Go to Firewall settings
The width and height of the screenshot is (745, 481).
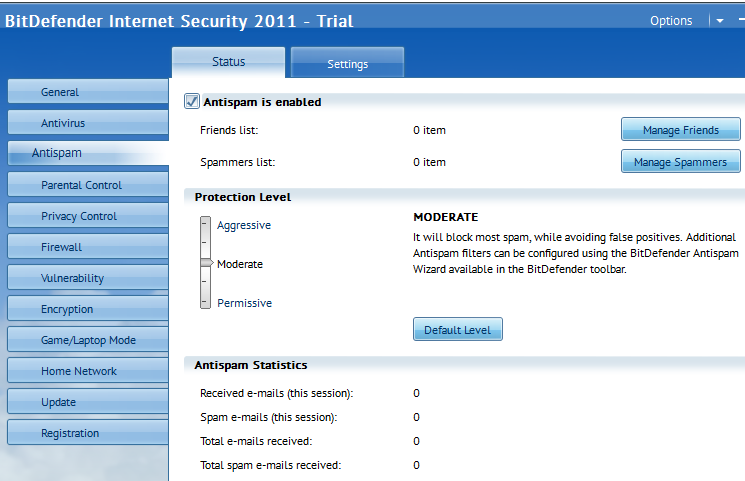[88, 247]
